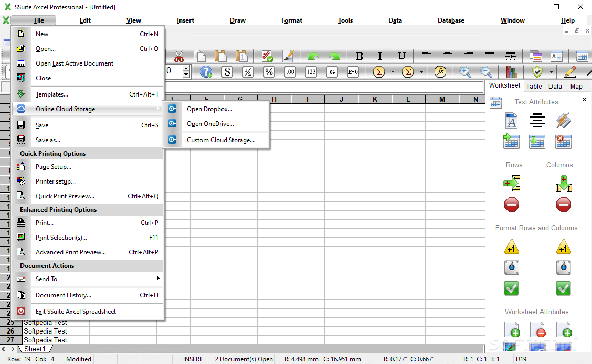Apply currency dollar format
This screenshot has width=592, height=364.
tap(227, 72)
